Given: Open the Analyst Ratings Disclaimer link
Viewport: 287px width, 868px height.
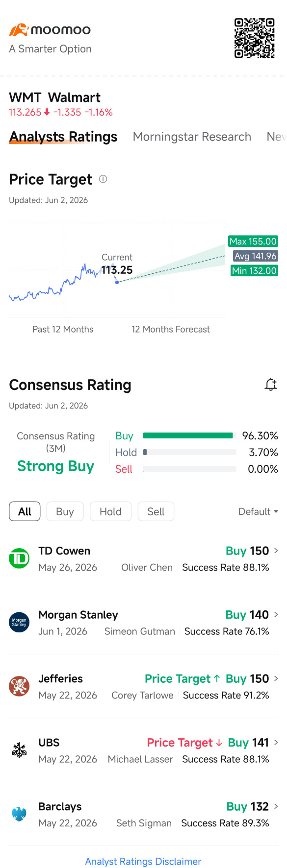Looking at the screenshot, I should click(x=143, y=861).
